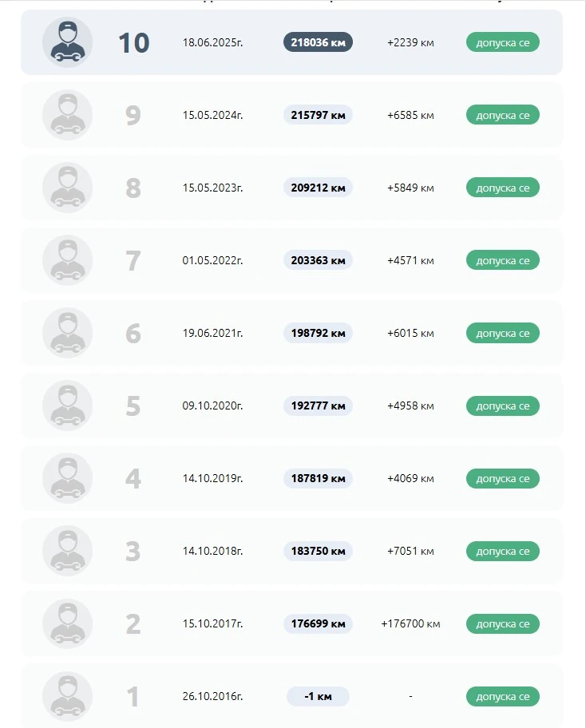Click the 215797 км mileage badge

click(318, 115)
